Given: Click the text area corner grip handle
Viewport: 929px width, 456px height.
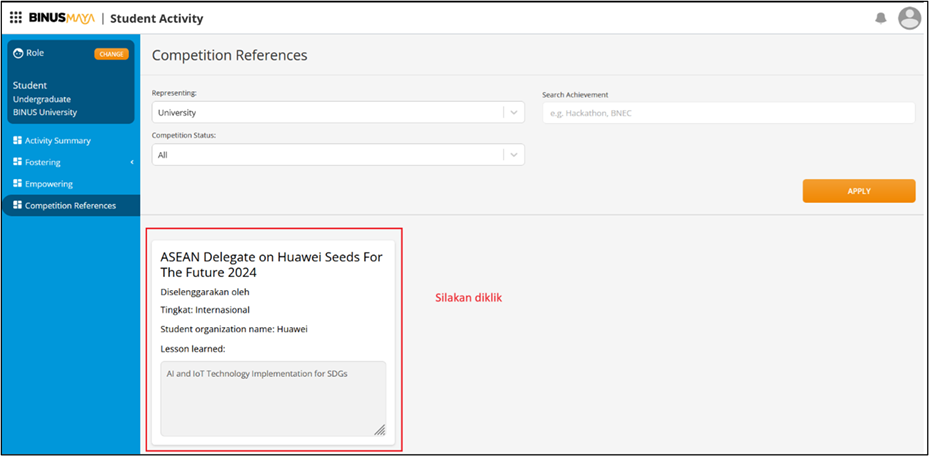Looking at the screenshot, I should pos(380,430).
